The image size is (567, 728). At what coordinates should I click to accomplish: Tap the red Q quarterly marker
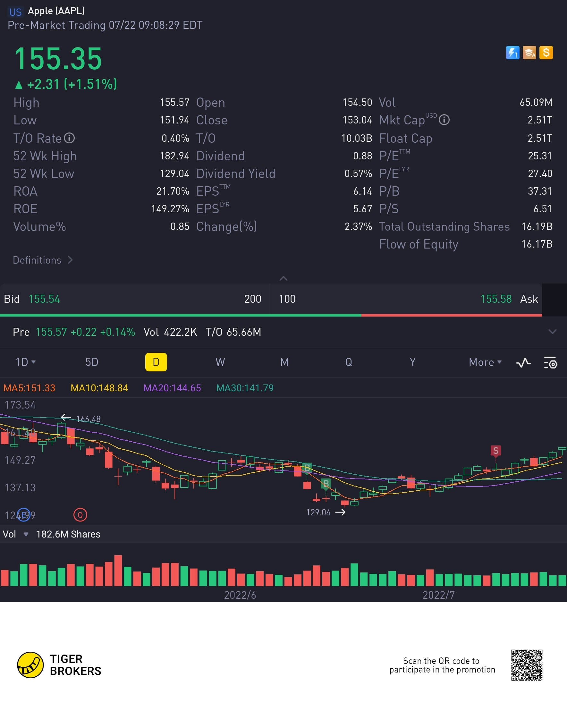(80, 515)
